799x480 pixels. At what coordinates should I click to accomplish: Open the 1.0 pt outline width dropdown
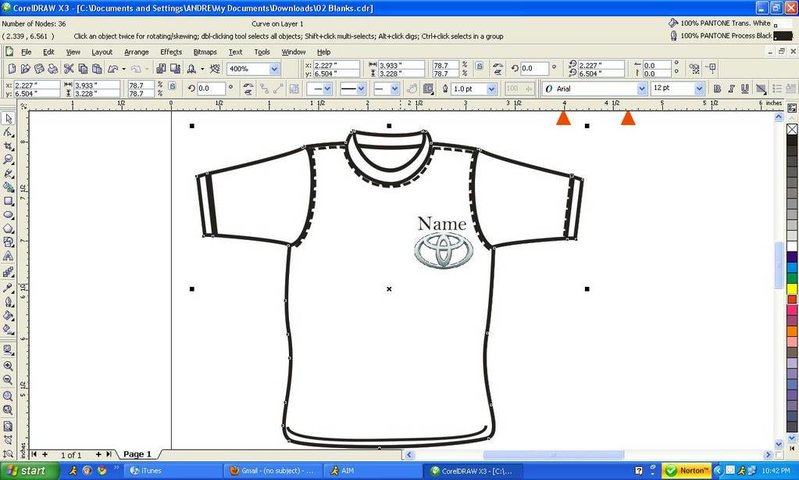pos(491,89)
